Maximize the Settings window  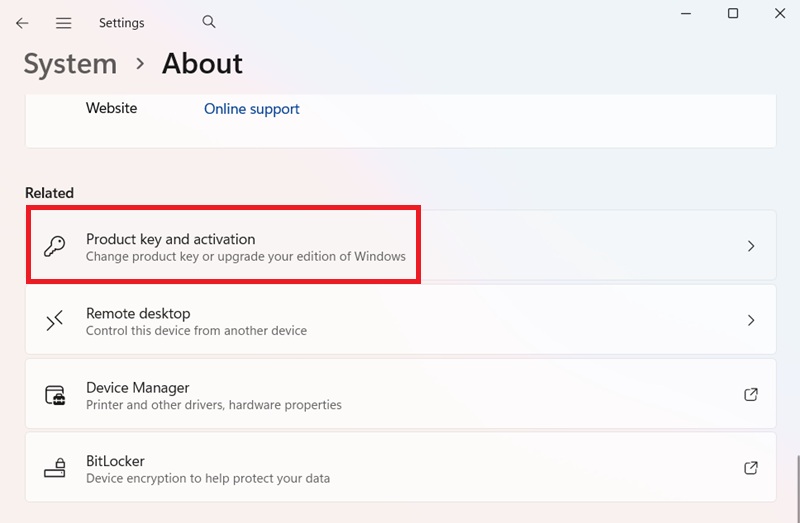733,14
